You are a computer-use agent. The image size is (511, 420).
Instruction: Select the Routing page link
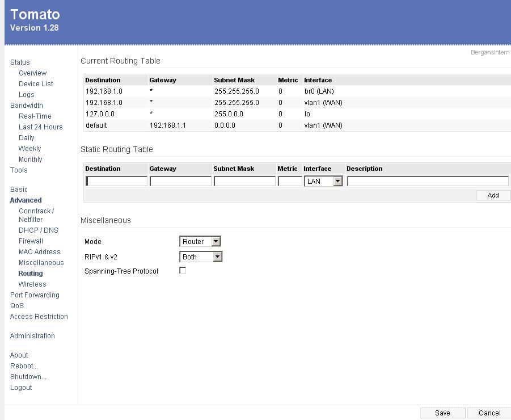pyautogui.click(x=30, y=273)
